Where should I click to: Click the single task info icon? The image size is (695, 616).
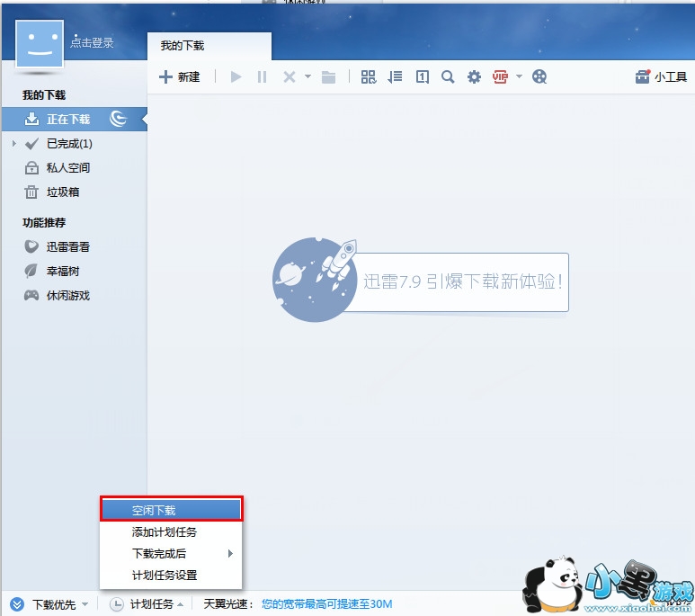click(422, 77)
